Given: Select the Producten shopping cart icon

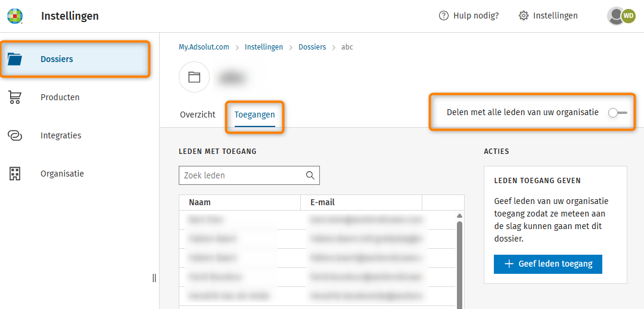Looking at the screenshot, I should (x=15, y=97).
